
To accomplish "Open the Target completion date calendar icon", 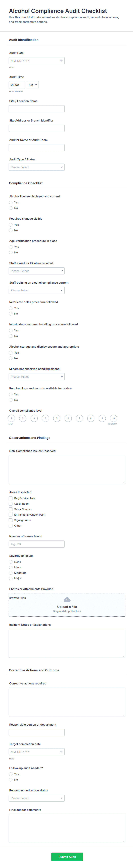I will (61, 752).
